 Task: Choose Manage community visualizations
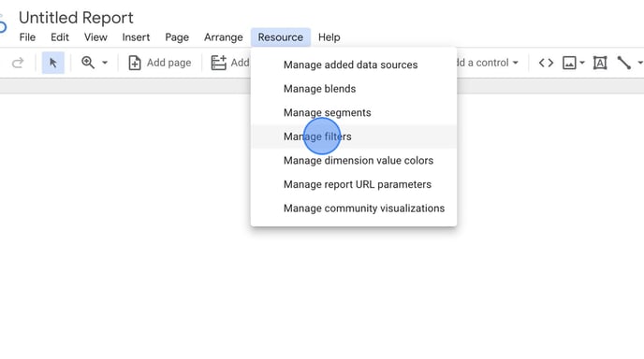[354, 208]
